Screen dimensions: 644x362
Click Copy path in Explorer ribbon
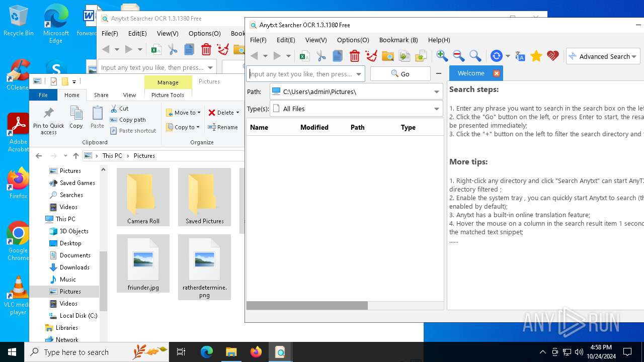(128, 120)
